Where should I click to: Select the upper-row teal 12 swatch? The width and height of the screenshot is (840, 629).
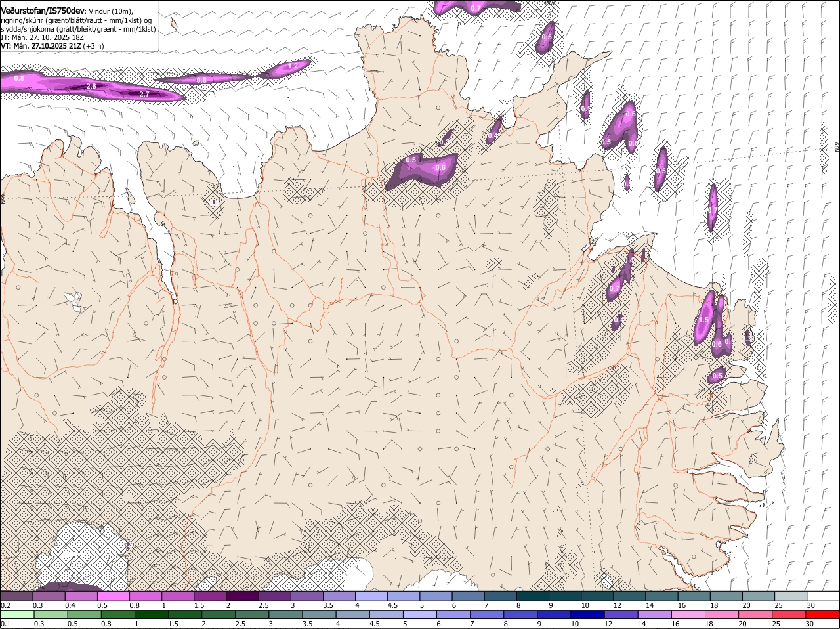click(629, 596)
